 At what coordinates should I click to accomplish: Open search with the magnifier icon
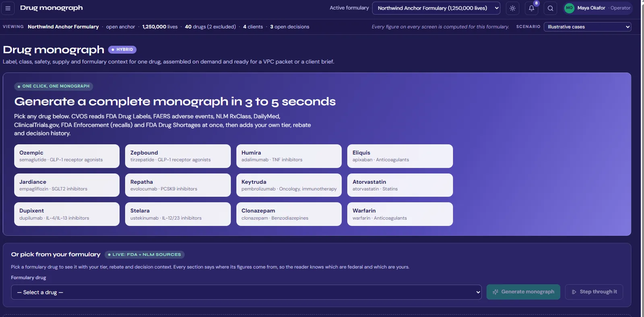coord(550,8)
